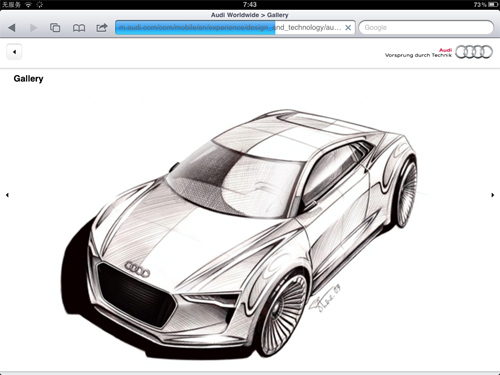
Task: Open the bookmarks book icon
Action: point(79,28)
